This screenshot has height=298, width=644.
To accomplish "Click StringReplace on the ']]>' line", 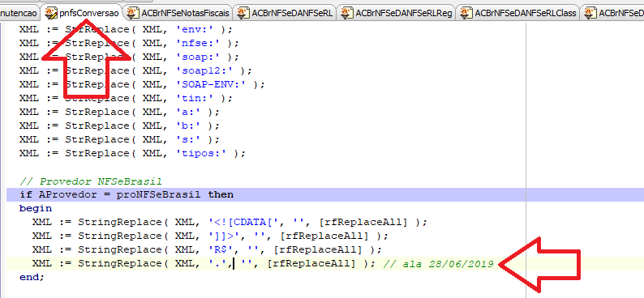I will coord(120,236).
